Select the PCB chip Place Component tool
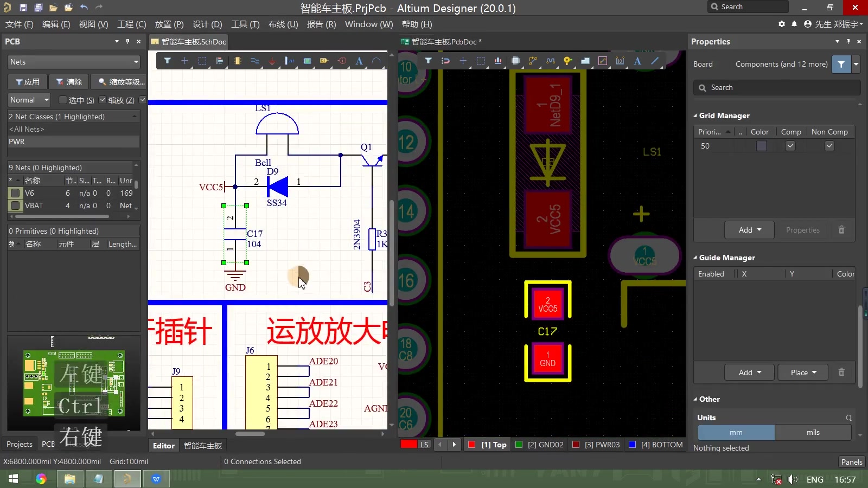Viewport: 868px width, 488px height. tap(515, 61)
